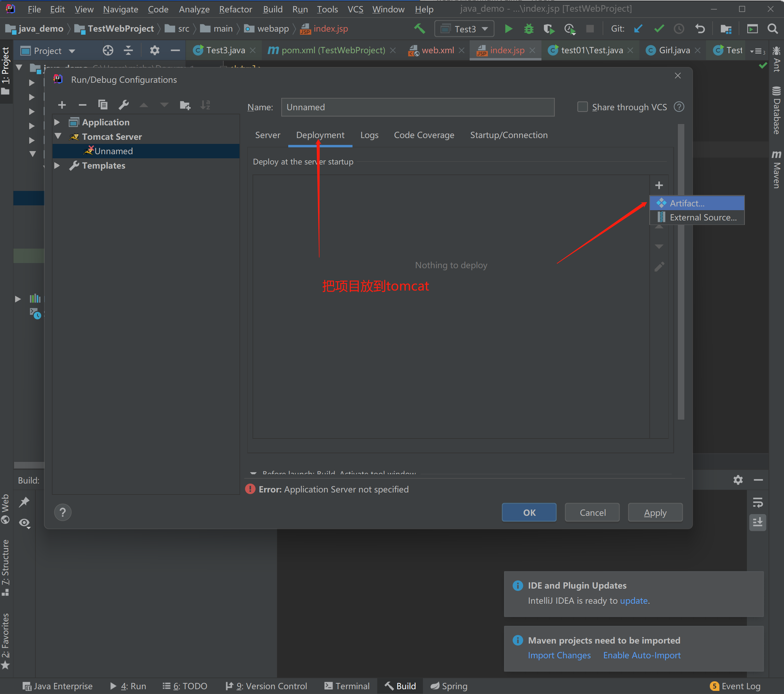Collapse all in the Project panel
Viewport: 784px width, 694px height.
point(128,50)
